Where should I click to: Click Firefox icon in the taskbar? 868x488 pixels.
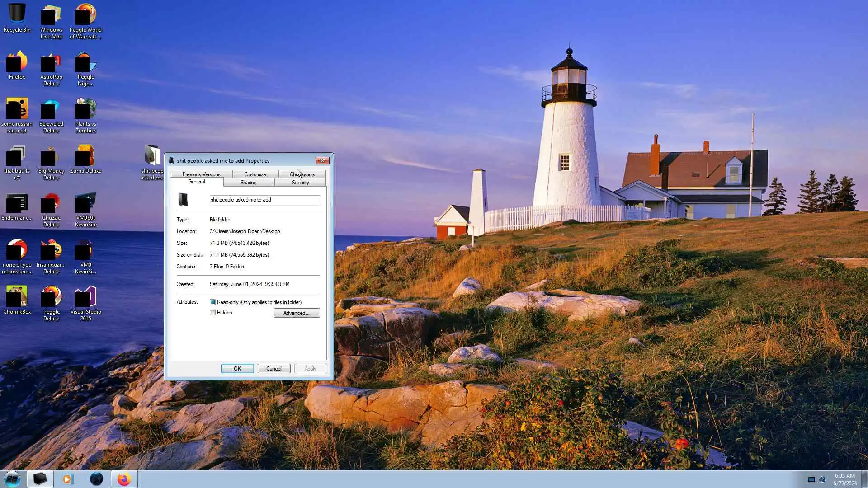point(124,479)
